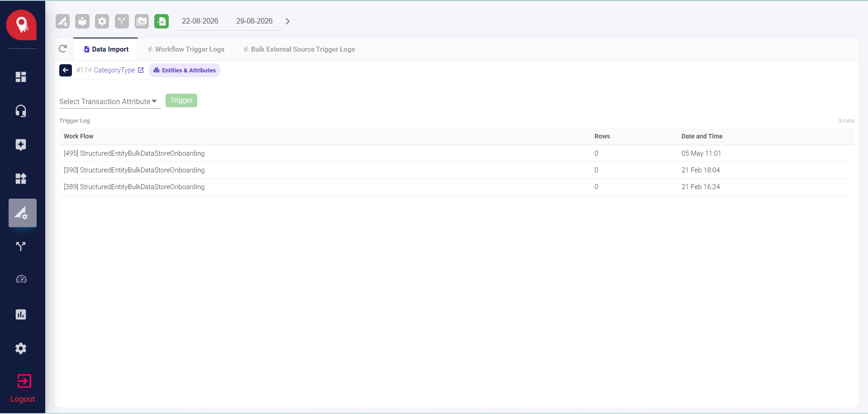Click the 05 May 11:01 timestamp
Image resolution: width=868 pixels, height=414 pixels.
701,153
